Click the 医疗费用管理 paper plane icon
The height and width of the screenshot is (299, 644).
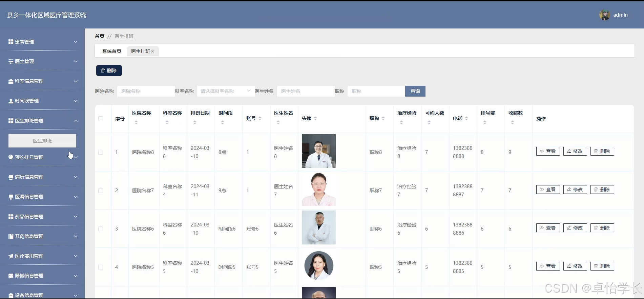[11, 256]
